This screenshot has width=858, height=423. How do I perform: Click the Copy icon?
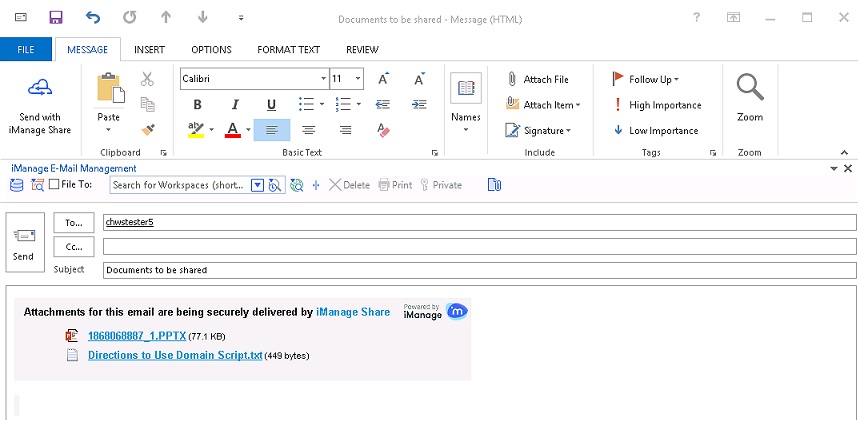coord(147,104)
